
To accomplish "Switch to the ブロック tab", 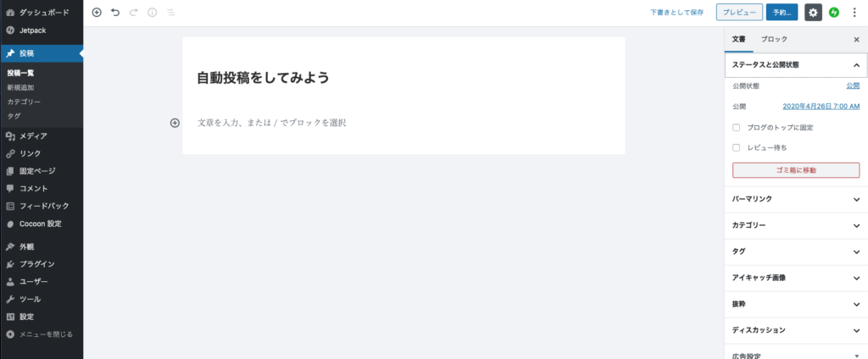I will pos(774,40).
